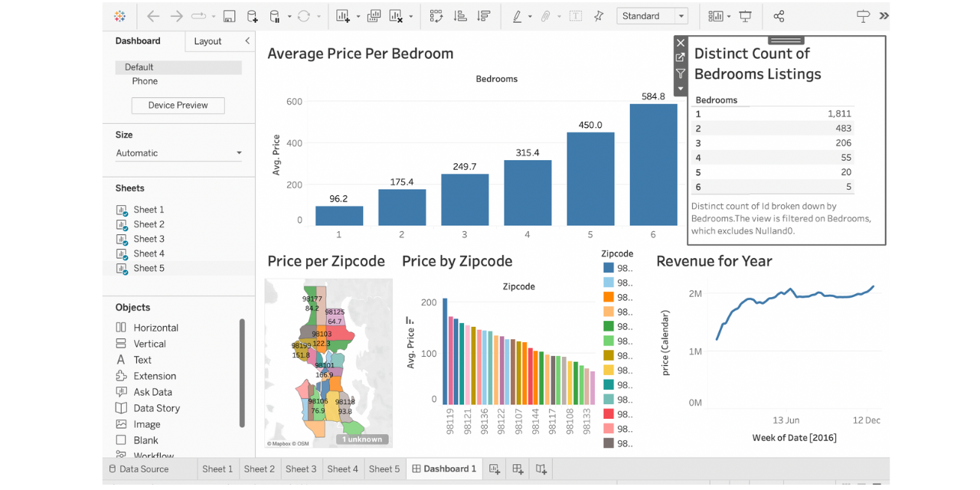Click the Share workbook icon
This screenshot has height=490, width=980.
[x=779, y=16]
